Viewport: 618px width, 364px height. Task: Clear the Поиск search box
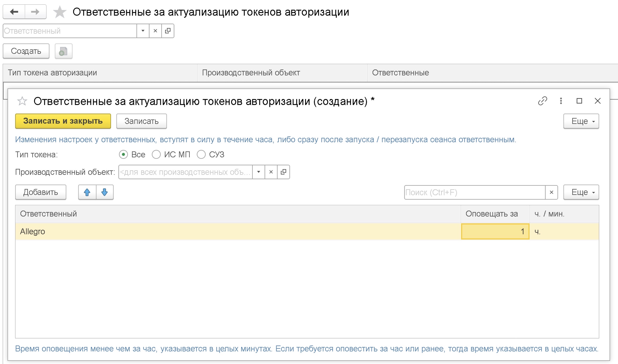[551, 192]
